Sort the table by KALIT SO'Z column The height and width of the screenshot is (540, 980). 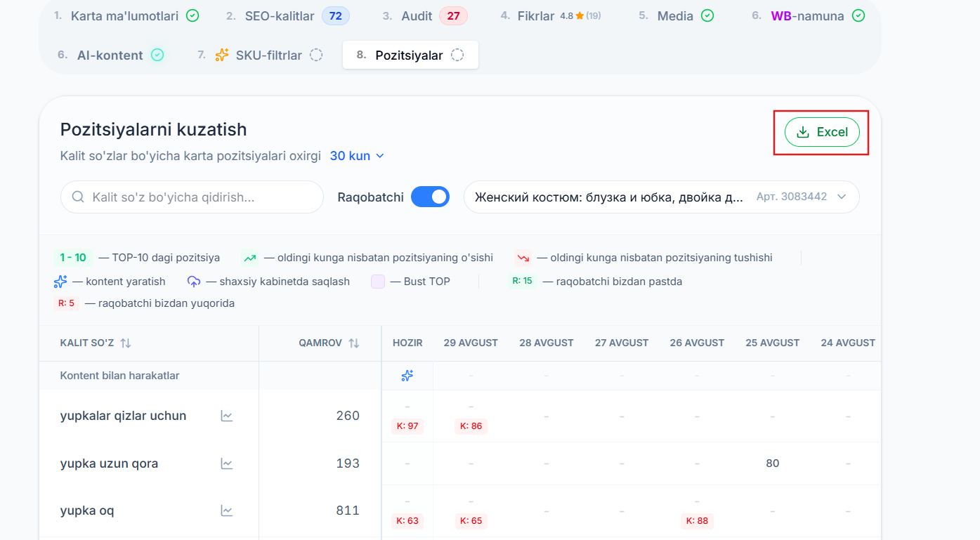coord(125,343)
